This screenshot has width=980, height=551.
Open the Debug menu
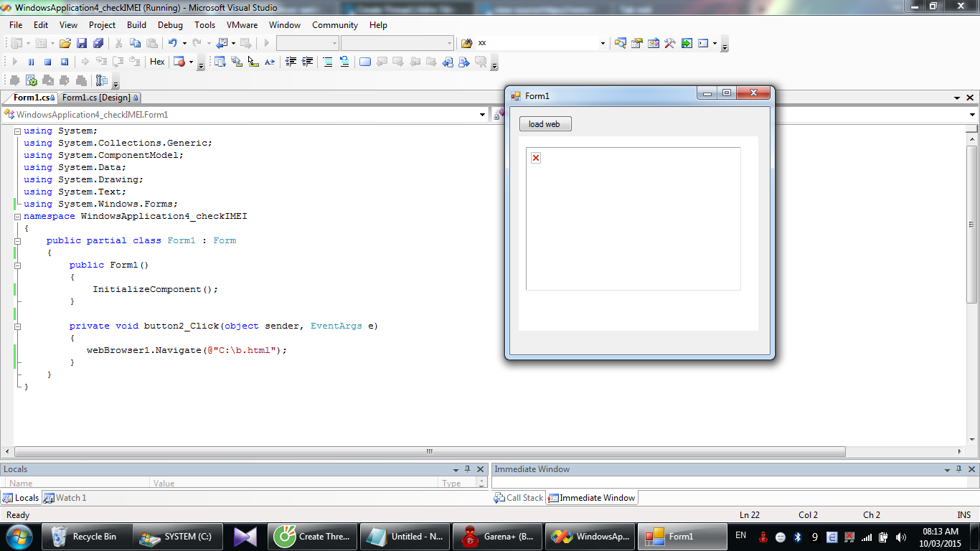pos(170,24)
